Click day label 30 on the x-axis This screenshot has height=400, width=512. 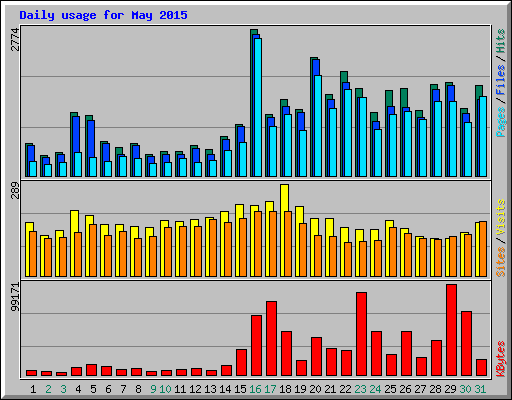(465, 389)
